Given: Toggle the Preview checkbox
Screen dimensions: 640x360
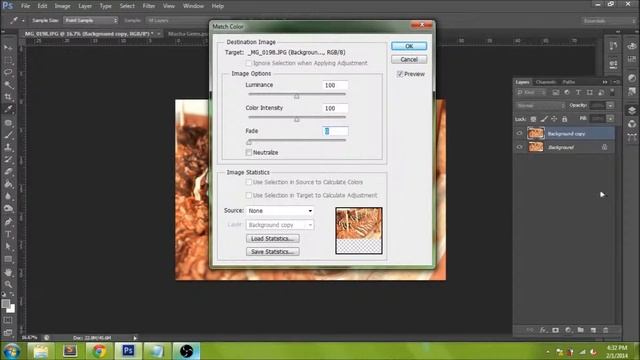Looking at the screenshot, I should (x=400, y=74).
